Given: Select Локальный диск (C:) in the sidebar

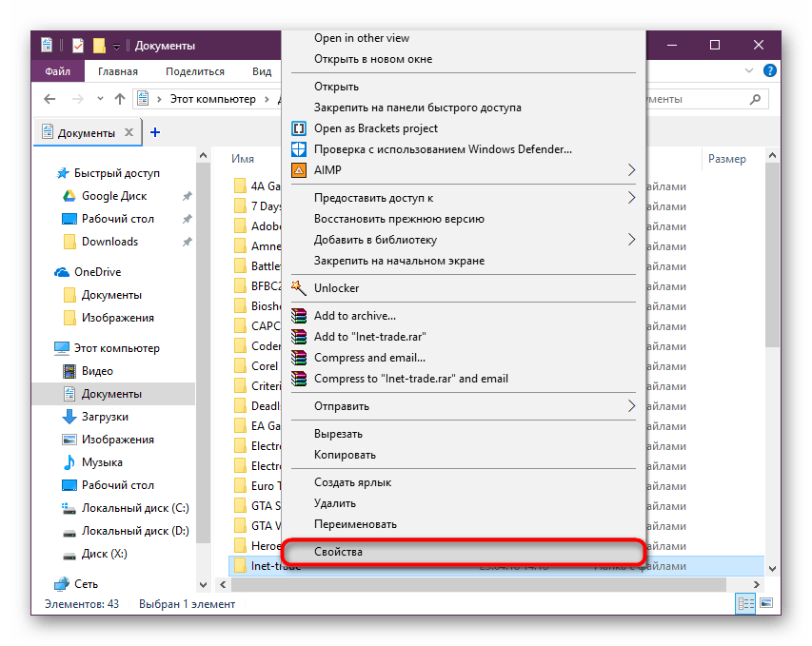Looking at the screenshot, I should coord(135,508).
